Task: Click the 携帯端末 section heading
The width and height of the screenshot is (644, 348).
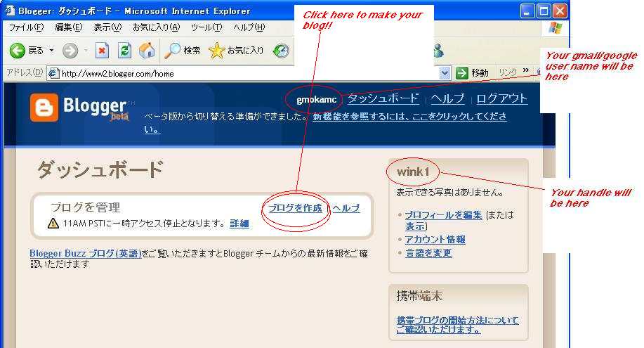Action: pos(419,296)
